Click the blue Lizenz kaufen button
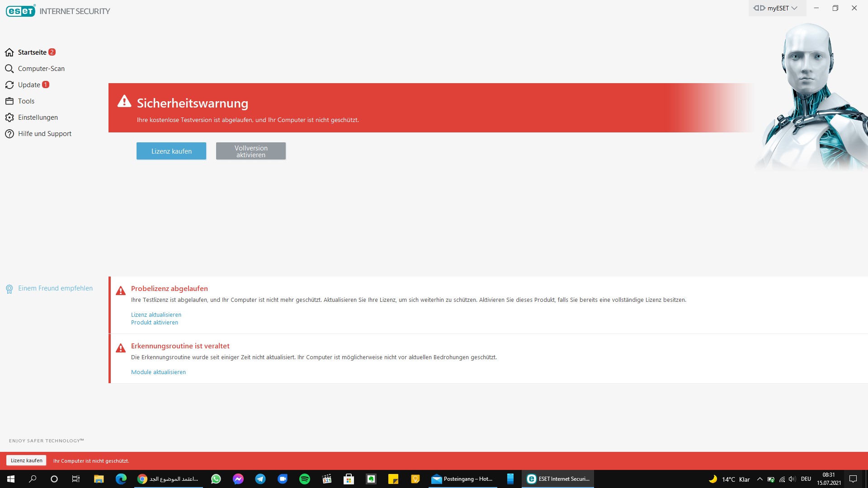This screenshot has width=868, height=488. (171, 151)
